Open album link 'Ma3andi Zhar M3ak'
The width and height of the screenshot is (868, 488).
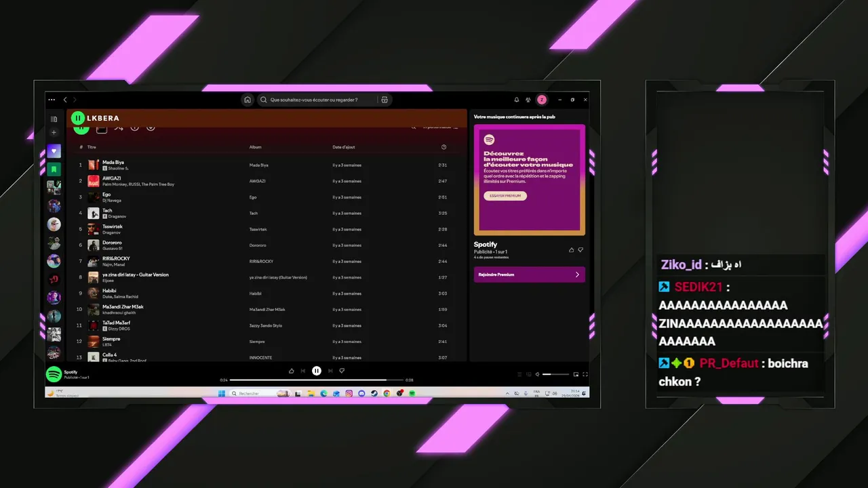pos(267,309)
